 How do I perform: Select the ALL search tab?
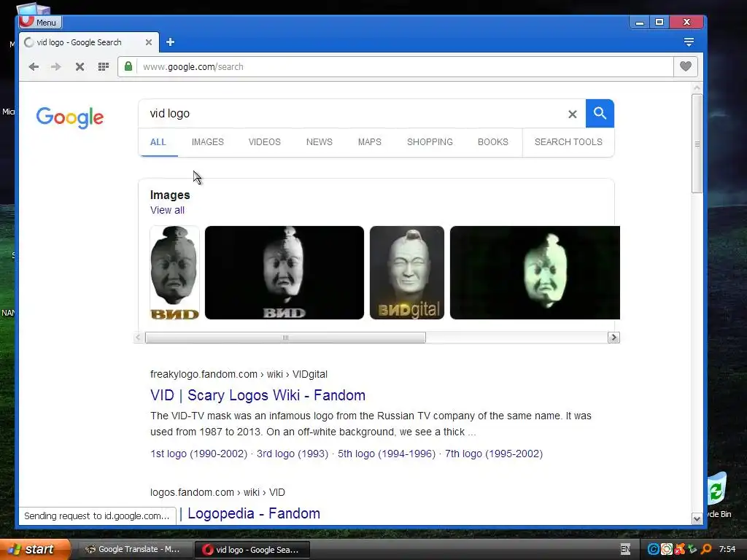(x=158, y=142)
